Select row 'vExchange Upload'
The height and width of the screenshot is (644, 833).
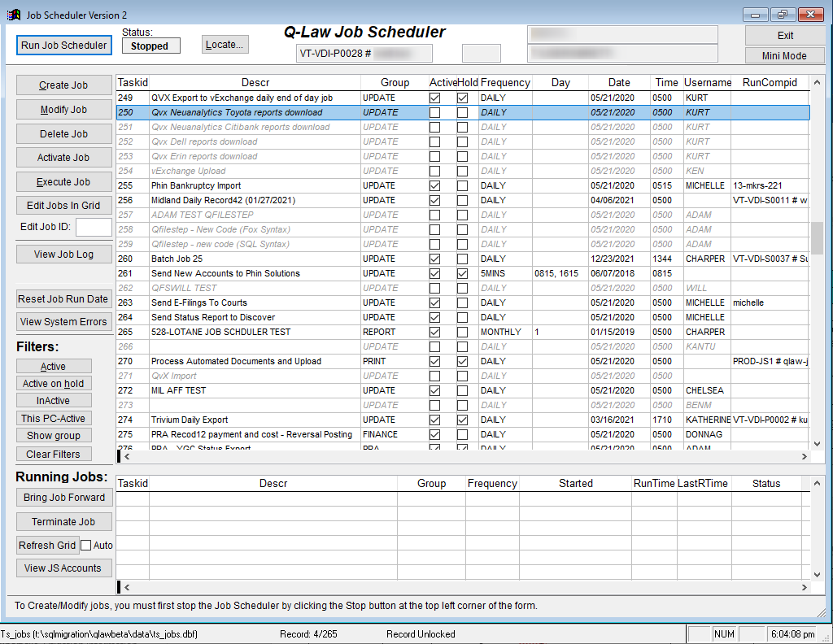point(463,171)
